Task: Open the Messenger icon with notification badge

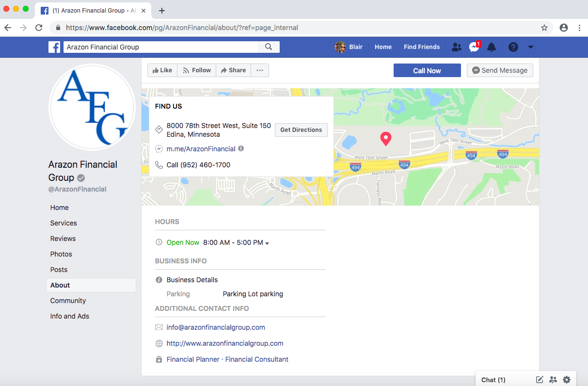Action: tap(474, 47)
